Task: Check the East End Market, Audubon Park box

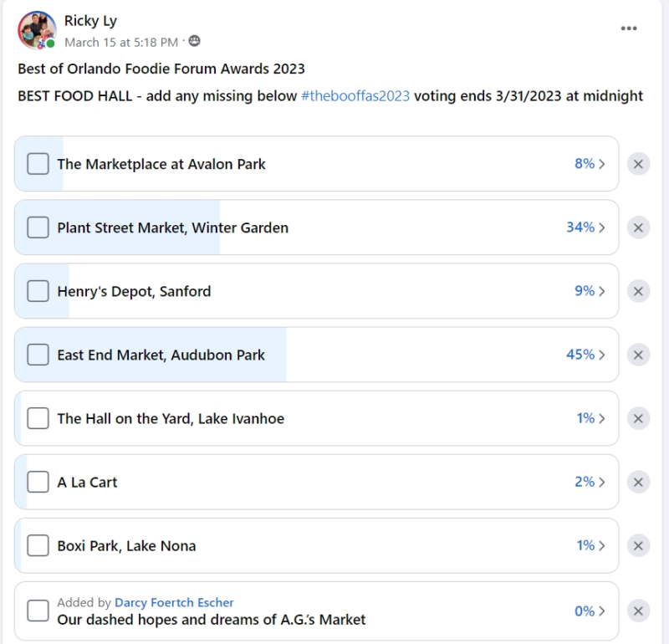Action: (x=38, y=355)
